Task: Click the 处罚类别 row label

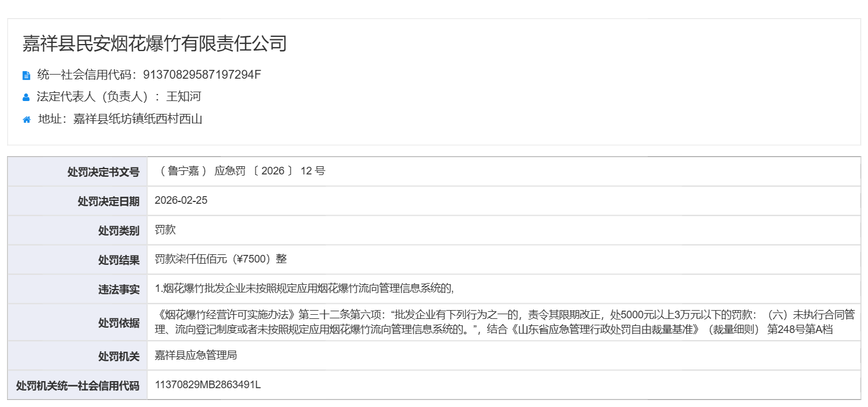Action: click(119, 231)
